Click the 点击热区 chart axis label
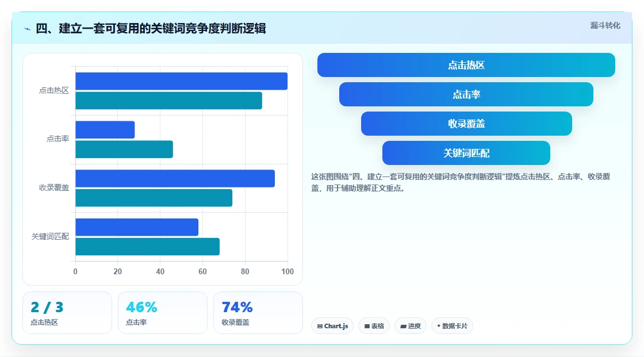This screenshot has width=644, height=357. 54,90
